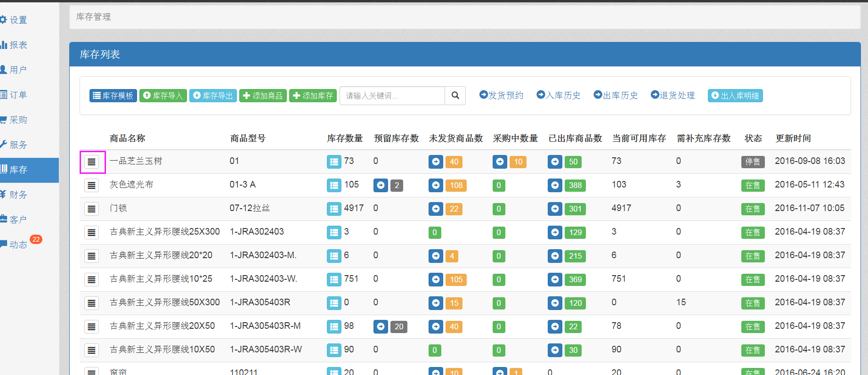Click the 出入库明细 button
This screenshot has width=868, height=375.
coord(735,96)
